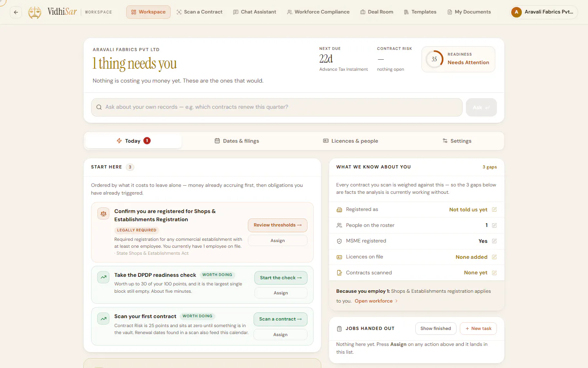Click Start the check button
Screen dimensions: 588x368
[281, 278]
